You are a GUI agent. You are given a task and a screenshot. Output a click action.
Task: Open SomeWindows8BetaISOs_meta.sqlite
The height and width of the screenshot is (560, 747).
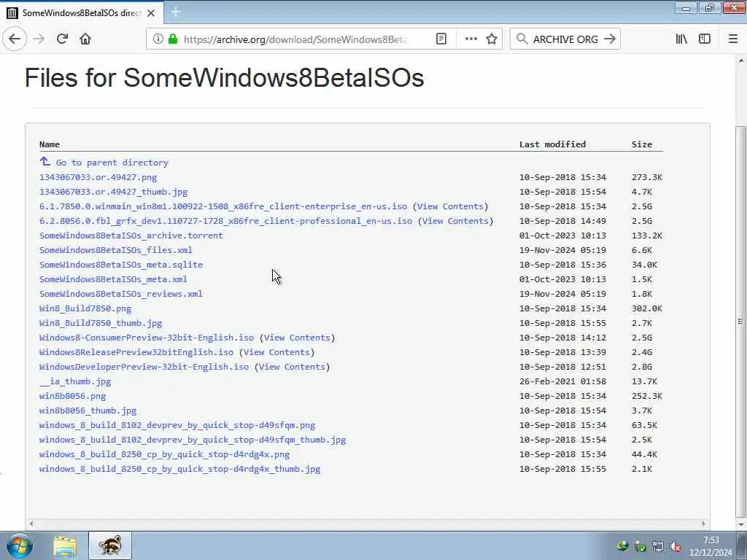click(121, 265)
